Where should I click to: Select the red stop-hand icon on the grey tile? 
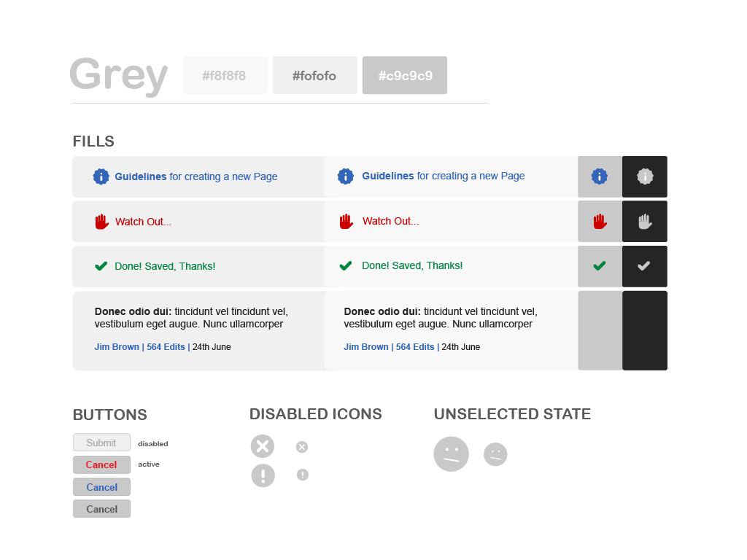[x=600, y=222]
